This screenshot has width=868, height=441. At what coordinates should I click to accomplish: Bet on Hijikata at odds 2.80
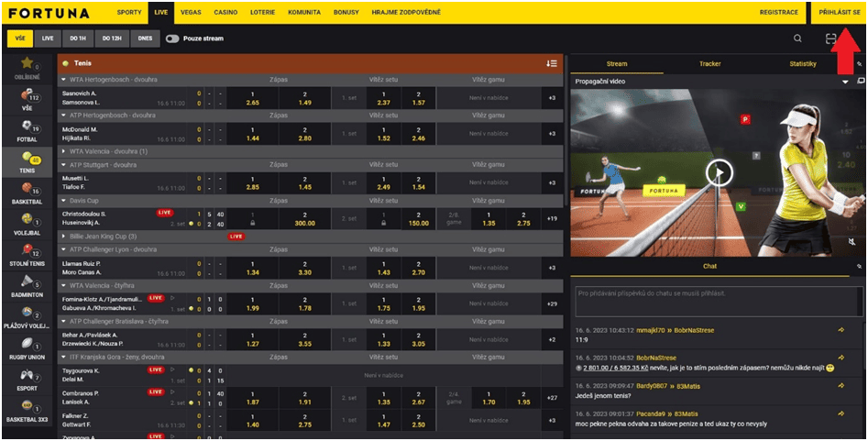(304, 134)
